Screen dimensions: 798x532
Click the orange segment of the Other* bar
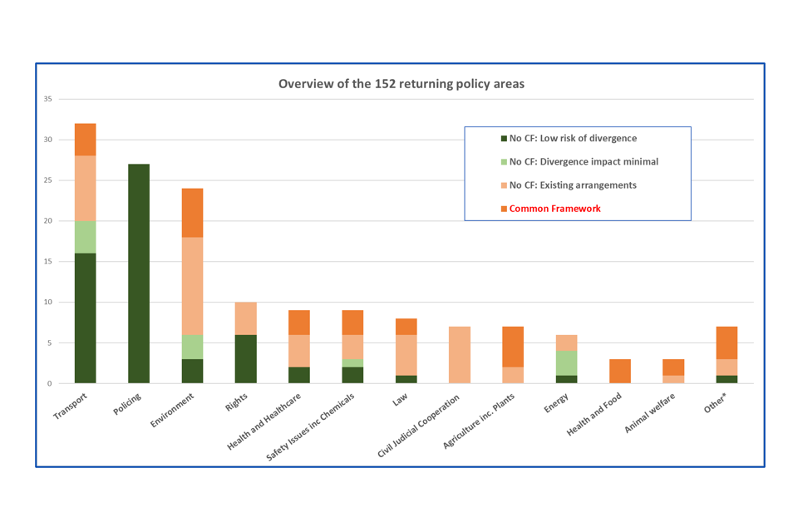click(727, 342)
